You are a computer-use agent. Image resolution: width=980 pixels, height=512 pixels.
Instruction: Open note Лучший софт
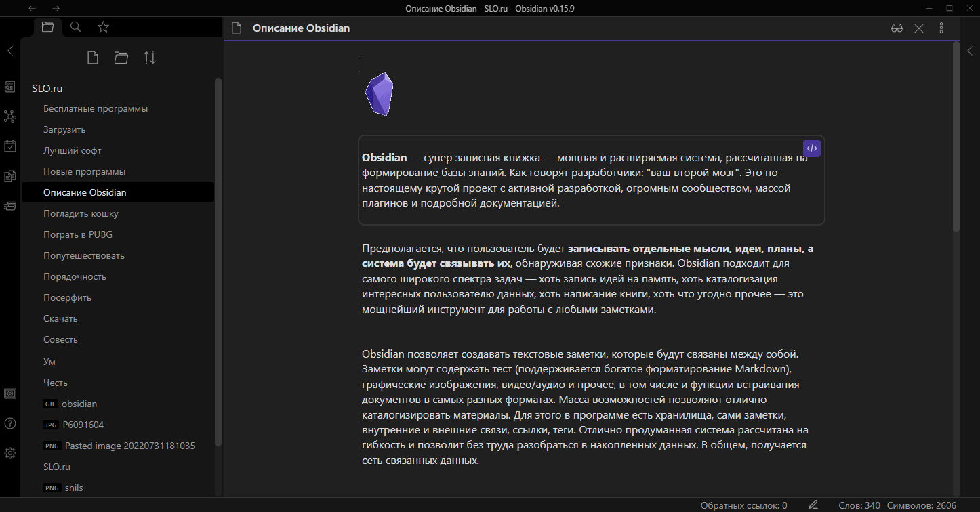coord(118,150)
